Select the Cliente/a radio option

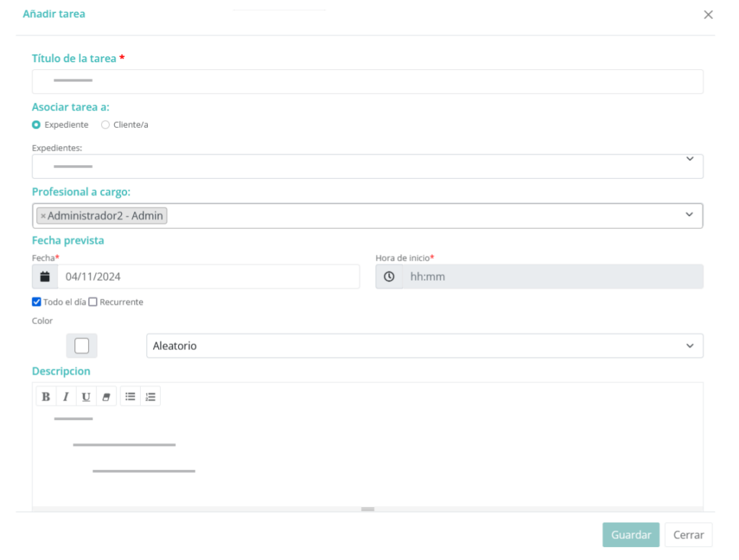[105, 125]
